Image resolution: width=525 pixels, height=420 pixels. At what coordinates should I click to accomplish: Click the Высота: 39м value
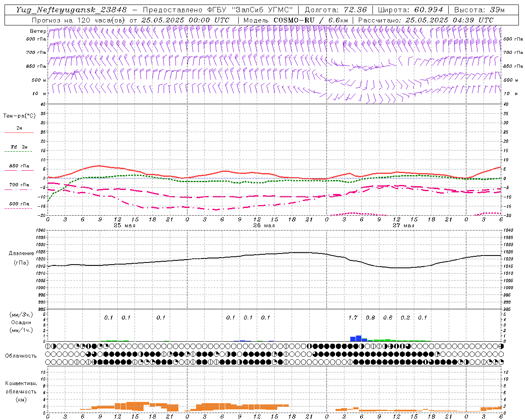coord(479,10)
